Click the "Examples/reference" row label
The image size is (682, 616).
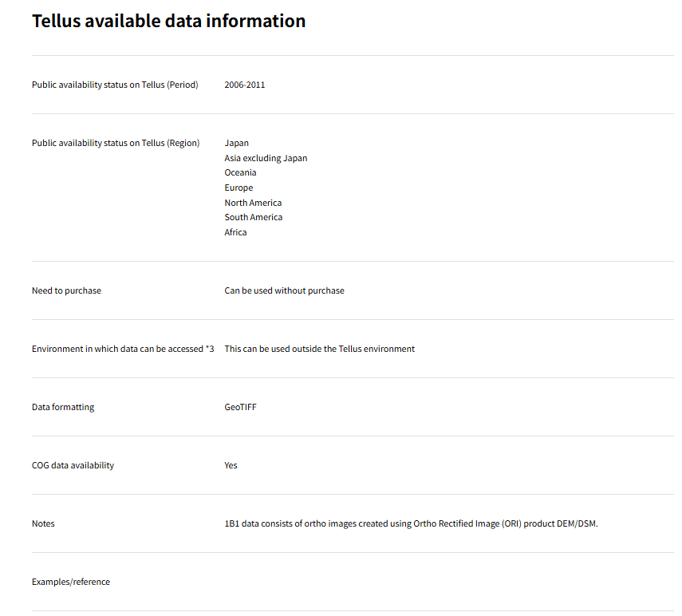[71, 582]
